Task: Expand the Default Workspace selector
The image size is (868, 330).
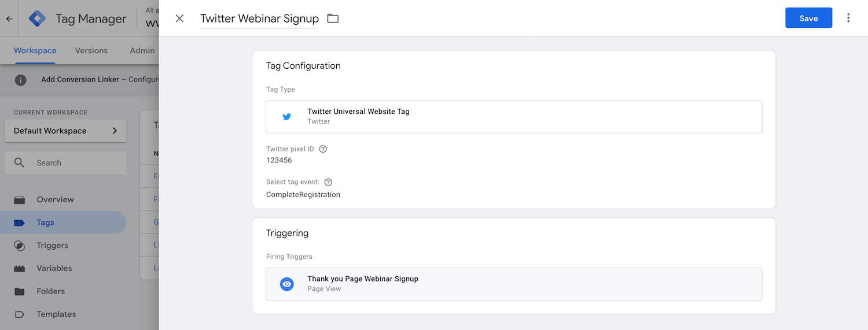Action: tap(65, 131)
